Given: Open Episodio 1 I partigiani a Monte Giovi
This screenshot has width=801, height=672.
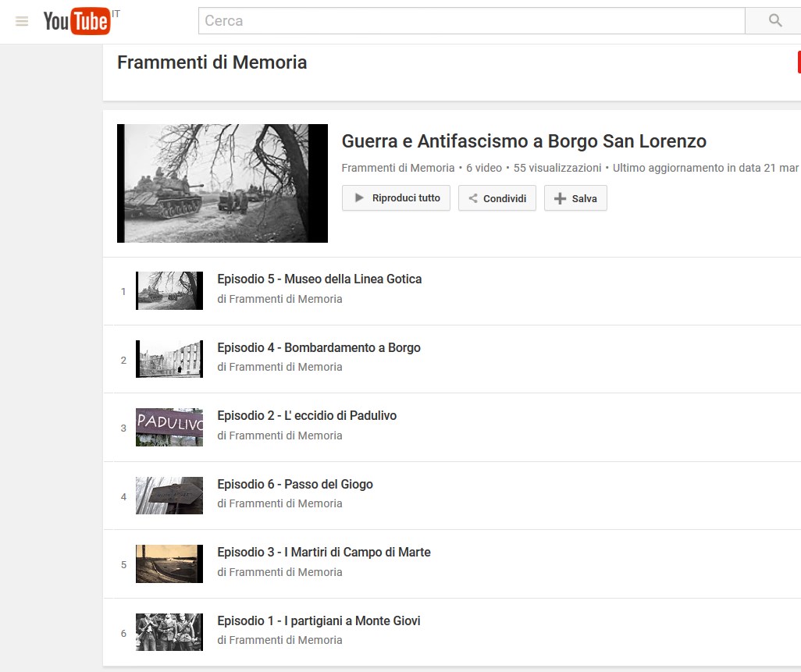Looking at the screenshot, I should [x=319, y=621].
